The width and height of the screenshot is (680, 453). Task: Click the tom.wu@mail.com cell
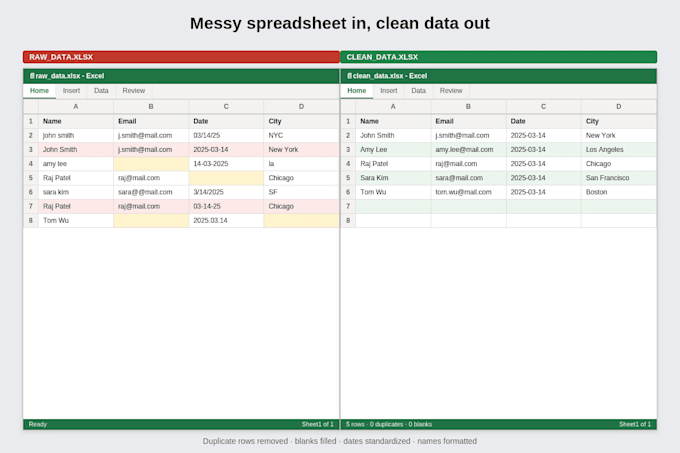(468, 192)
